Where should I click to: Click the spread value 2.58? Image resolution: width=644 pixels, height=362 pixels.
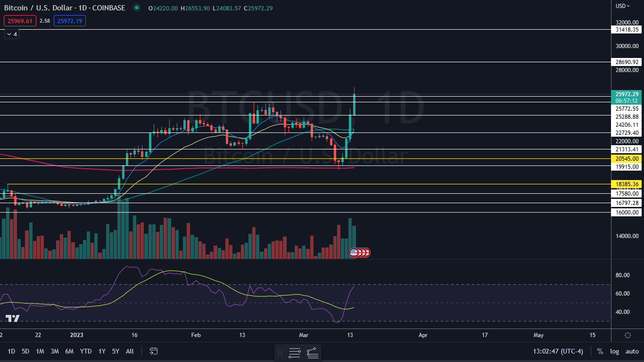[45, 21]
